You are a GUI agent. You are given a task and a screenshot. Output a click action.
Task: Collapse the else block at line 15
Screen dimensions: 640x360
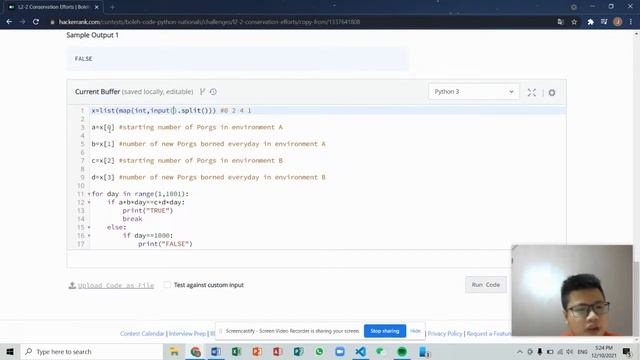89,227
